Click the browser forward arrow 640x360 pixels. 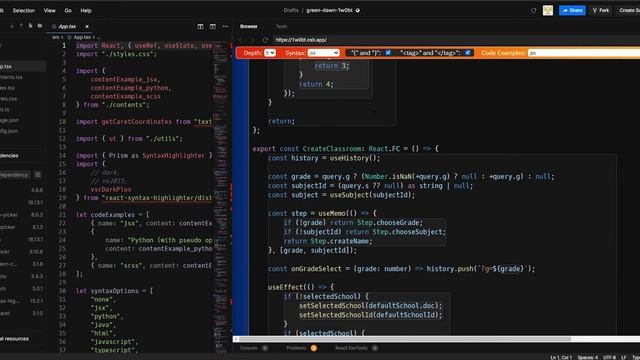[x=253, y=40]
